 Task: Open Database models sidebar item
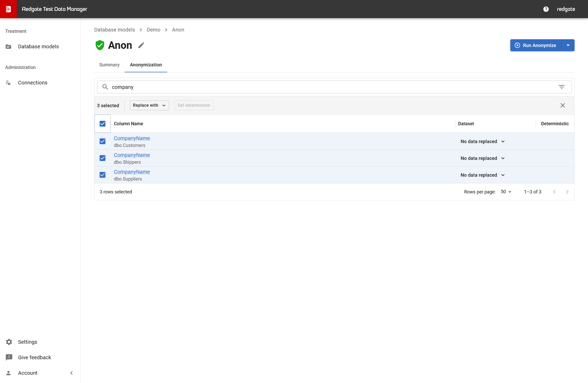[38, 46]
